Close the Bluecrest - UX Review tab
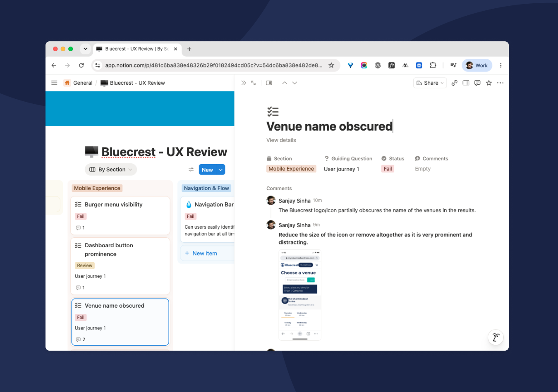The image size is (558, 392). tap(175, 49)
